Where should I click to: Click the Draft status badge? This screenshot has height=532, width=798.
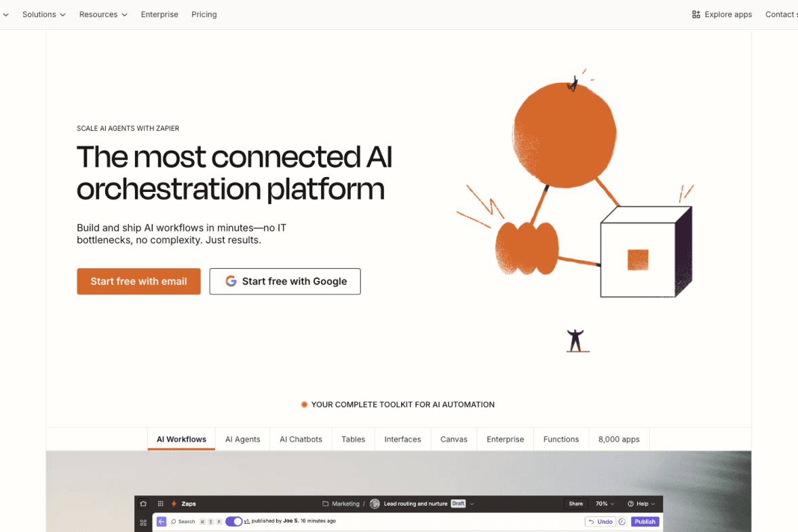(458, 504)
